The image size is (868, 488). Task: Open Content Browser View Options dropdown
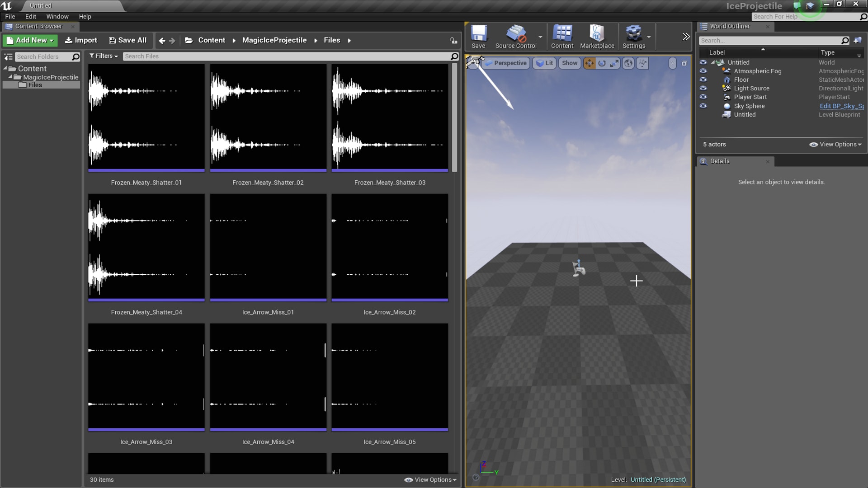click(x=430, y=480)
